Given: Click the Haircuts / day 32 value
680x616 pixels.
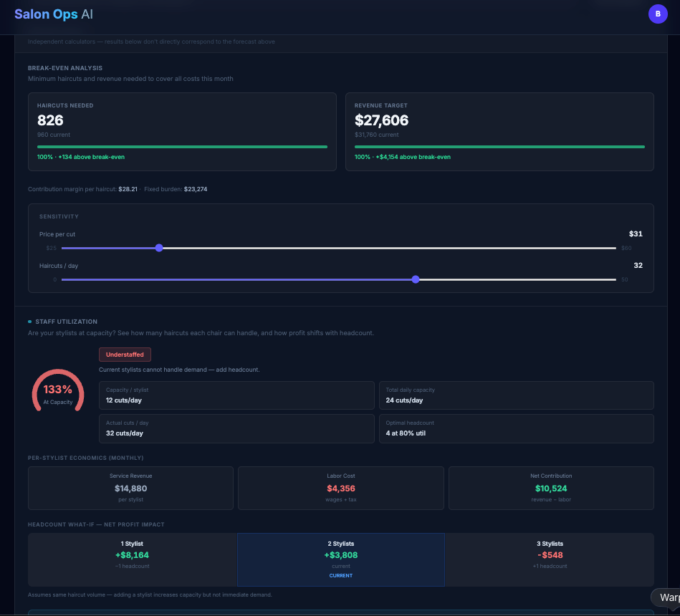Looking at the screenshot, I should pyautogui.click(x=638, y=265).
